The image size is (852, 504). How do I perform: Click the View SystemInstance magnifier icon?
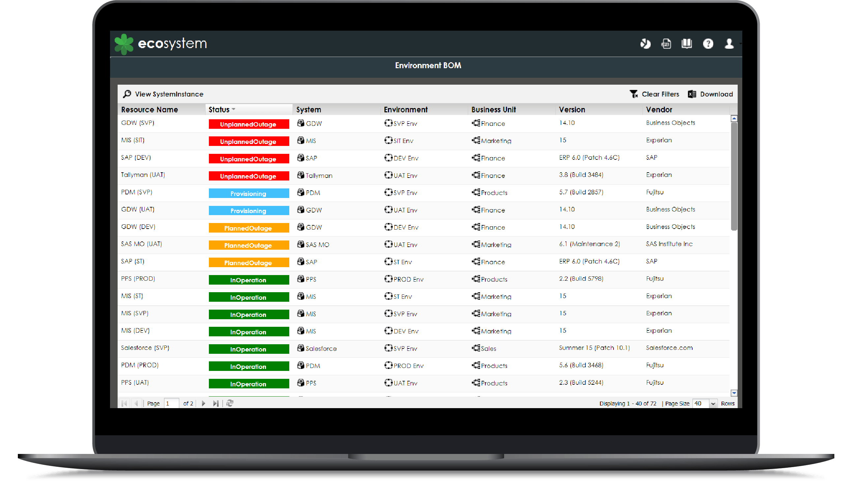click(x=127, y=94)
